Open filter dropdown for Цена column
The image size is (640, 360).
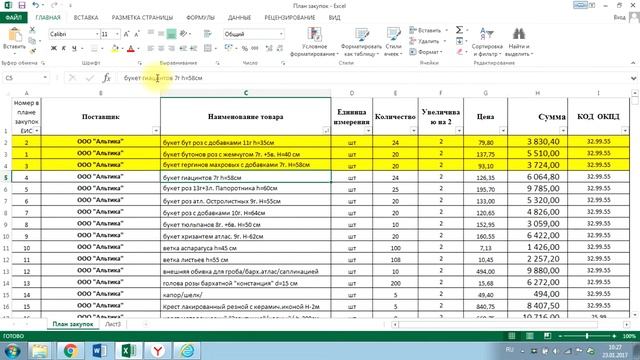[502, 131]
